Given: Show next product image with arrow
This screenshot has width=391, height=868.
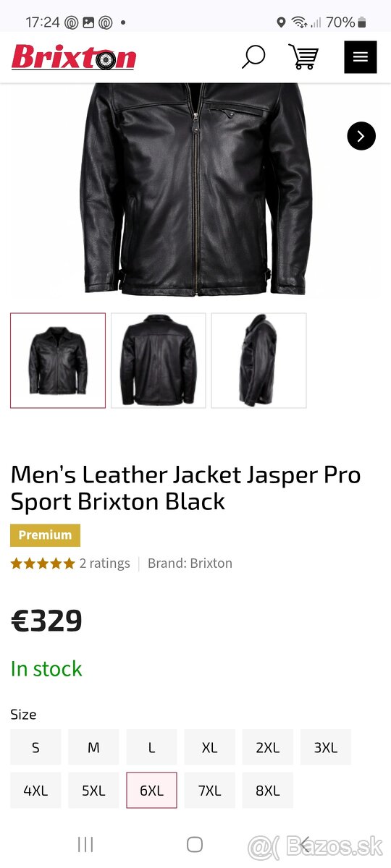Looking at the screenshot, I should (361, 136).
